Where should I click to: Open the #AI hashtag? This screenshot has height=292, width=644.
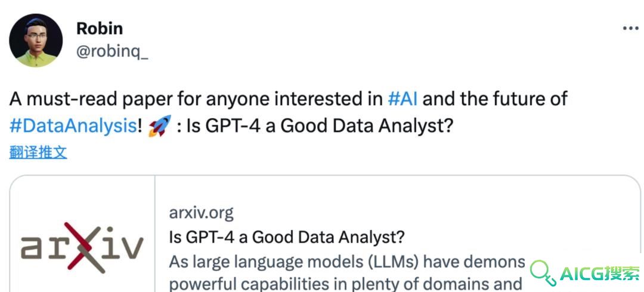pos(402,99)
